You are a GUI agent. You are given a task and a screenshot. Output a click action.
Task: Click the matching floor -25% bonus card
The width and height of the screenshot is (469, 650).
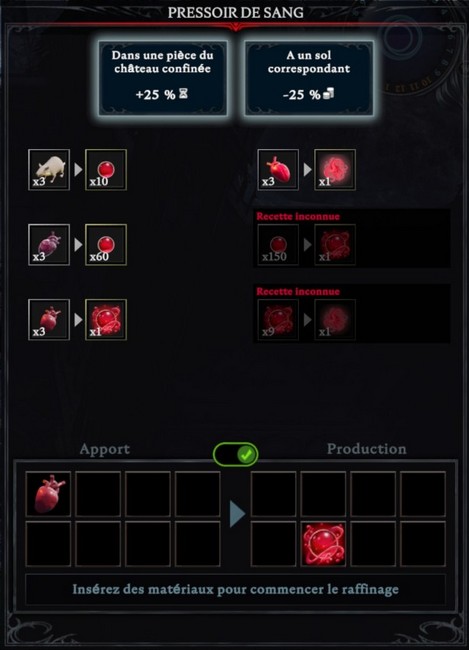point(309,78)
